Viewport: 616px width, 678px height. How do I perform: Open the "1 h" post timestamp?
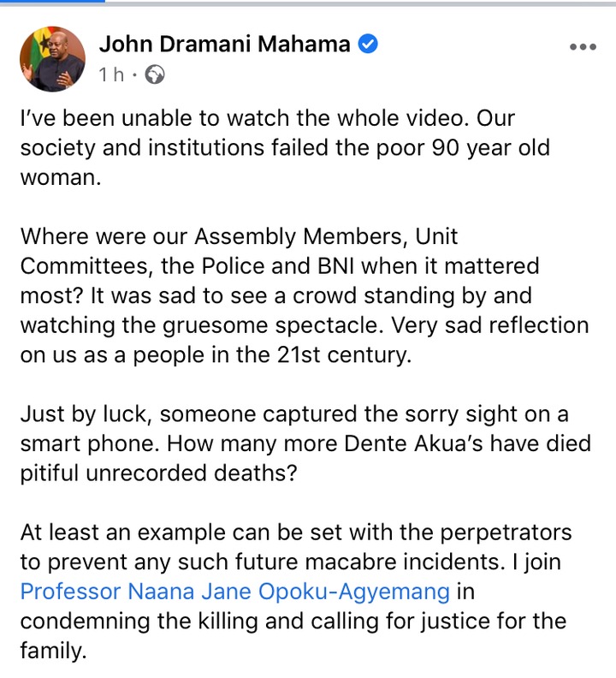111,74
